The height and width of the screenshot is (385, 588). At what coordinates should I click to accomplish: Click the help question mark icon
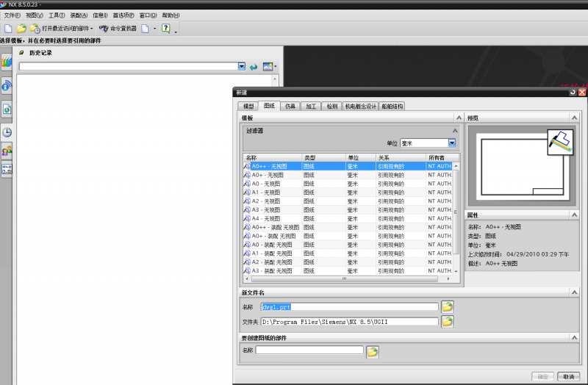tap(165, 28)
